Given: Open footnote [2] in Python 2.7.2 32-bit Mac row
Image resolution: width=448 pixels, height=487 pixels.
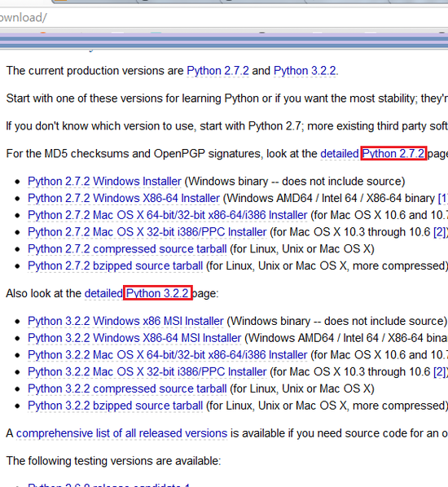Looking at the screenshot, I should (x=441, y=232).
